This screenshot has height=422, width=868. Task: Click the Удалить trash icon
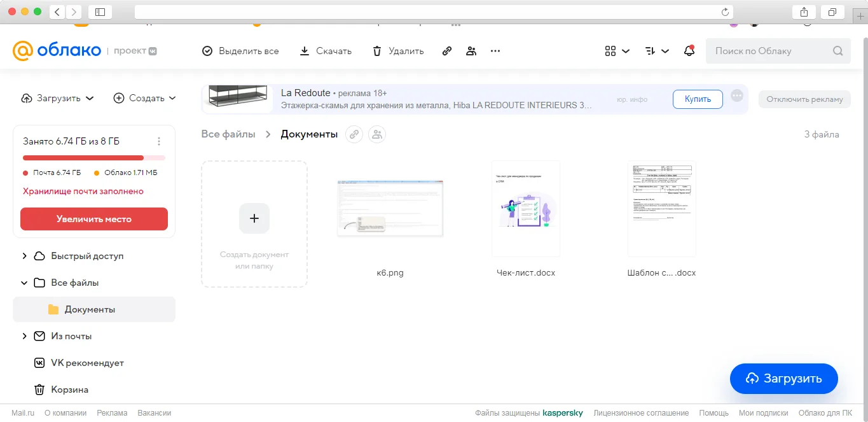click(x=378, y=51)
